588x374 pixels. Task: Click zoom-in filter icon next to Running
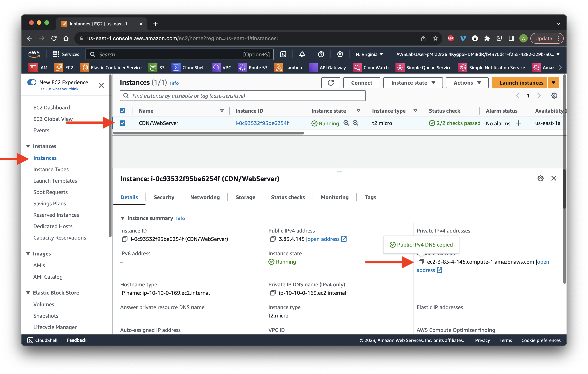point(346,123)
